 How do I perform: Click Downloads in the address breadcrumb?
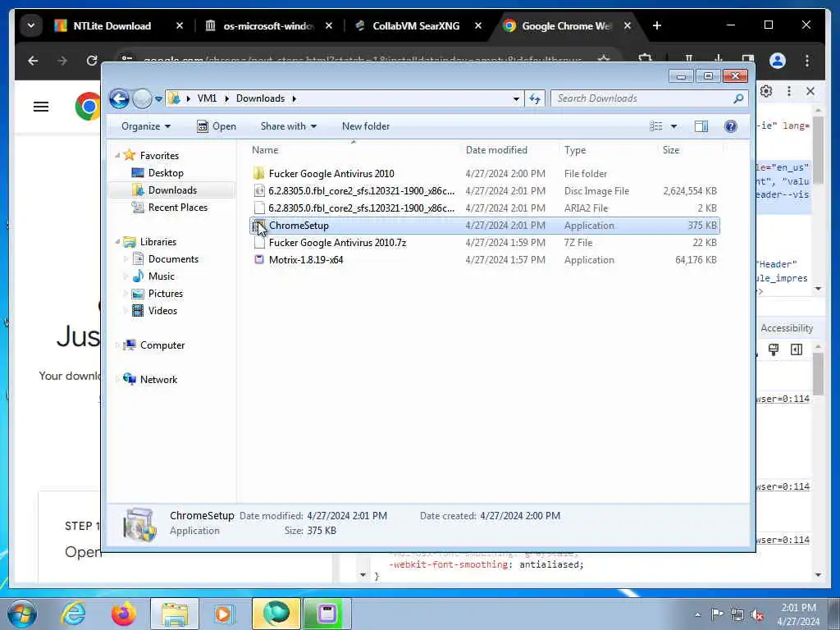(260, 98)
